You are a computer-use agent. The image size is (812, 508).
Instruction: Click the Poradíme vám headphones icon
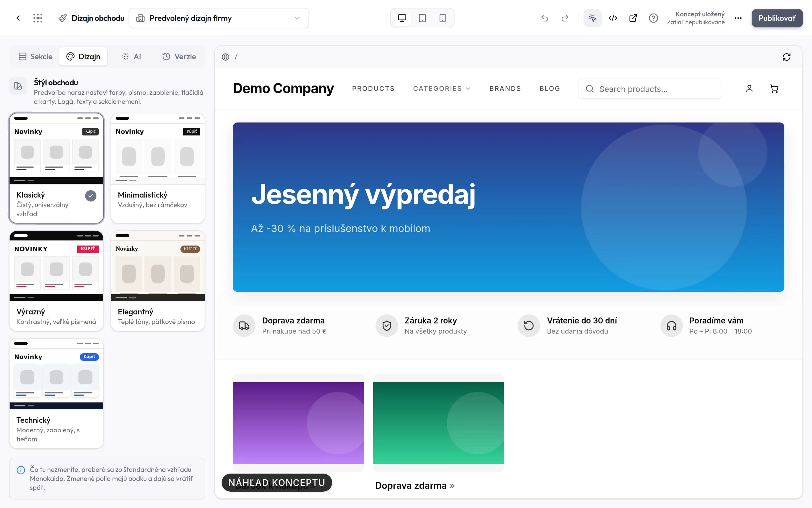(x=671, y=326)
